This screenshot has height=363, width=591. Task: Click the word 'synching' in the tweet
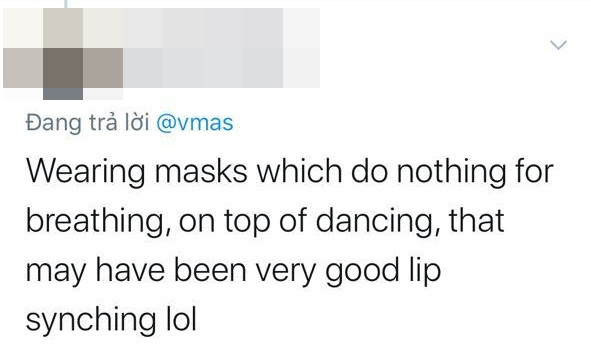coord(90,320)
